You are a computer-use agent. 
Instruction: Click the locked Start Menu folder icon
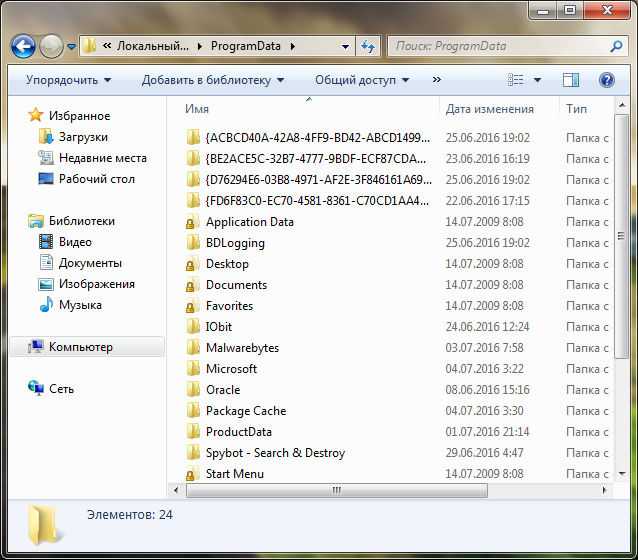(192, 474)
